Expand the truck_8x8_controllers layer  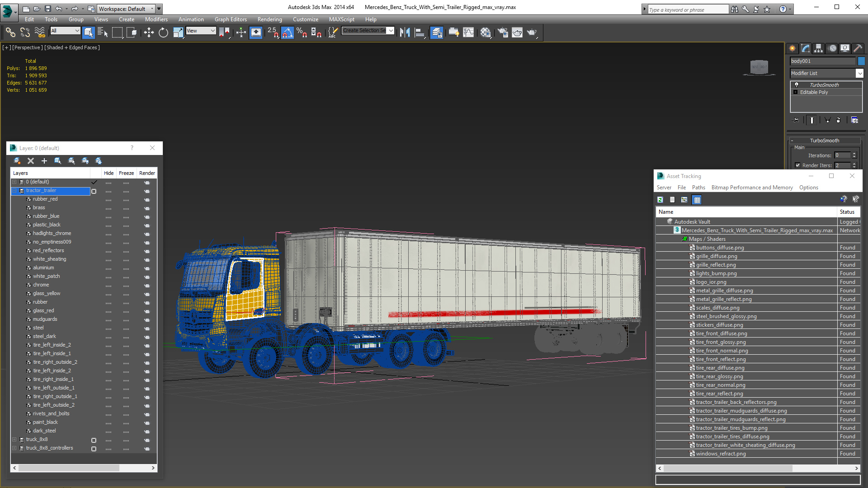click(14, 448)
